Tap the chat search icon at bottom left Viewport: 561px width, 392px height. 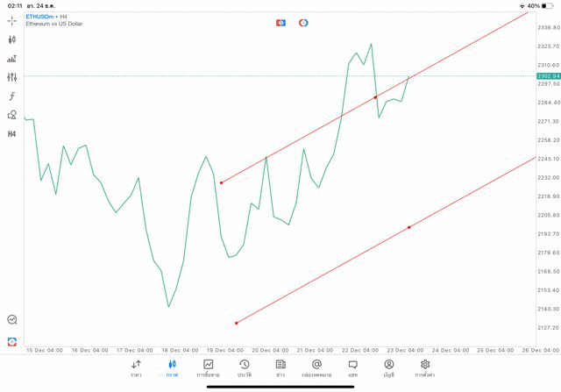(x=12, y=320)
